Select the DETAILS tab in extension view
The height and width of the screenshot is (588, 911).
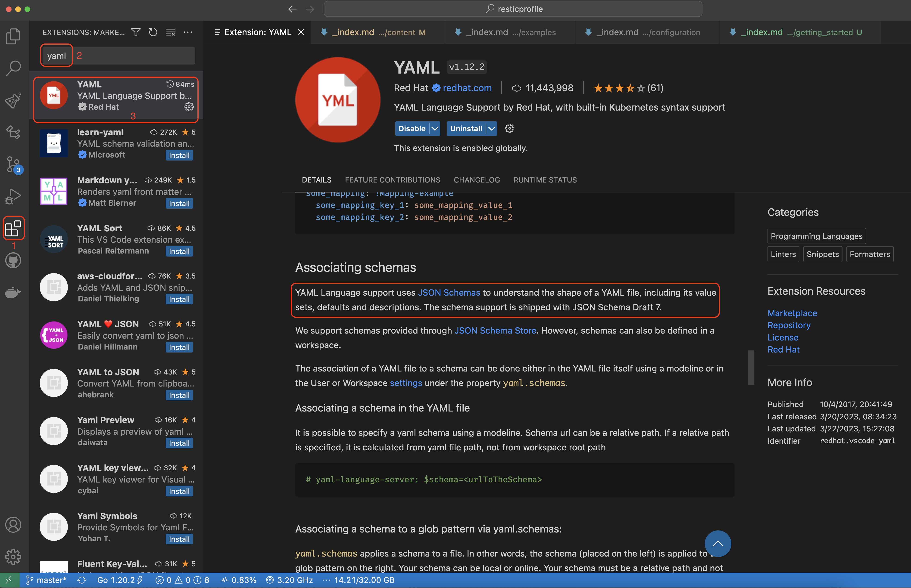click(316, 179)
